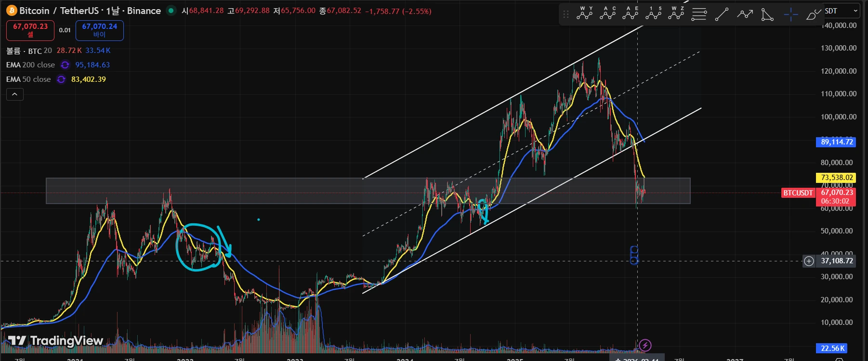Click the yellow 73,538.02 EMA price label
Viewport: 868px width, 361px height.
click(x=837, y=178)
